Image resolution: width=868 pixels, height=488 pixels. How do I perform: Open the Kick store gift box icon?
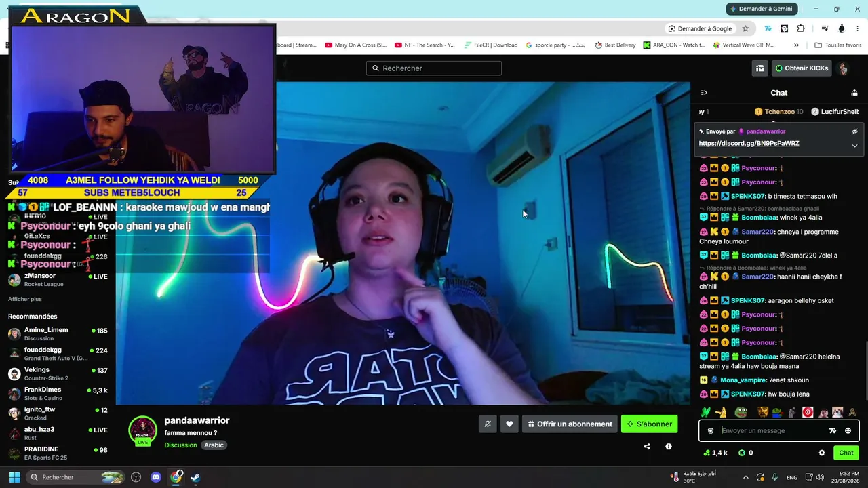click(x=759, y=68)
